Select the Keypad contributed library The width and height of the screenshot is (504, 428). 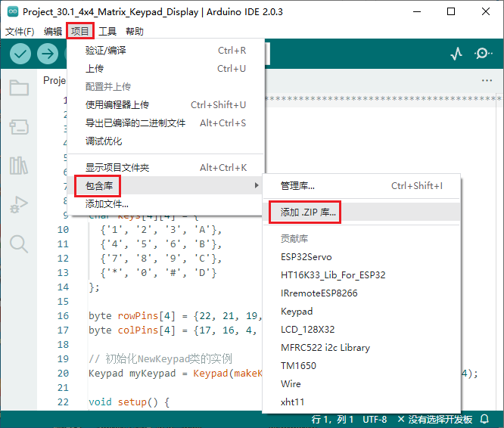point(297,311)
